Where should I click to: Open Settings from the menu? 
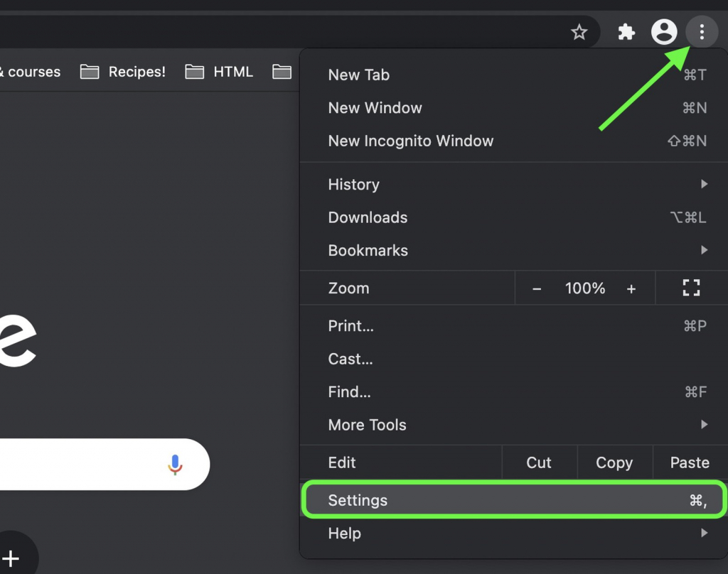point(513,500)
